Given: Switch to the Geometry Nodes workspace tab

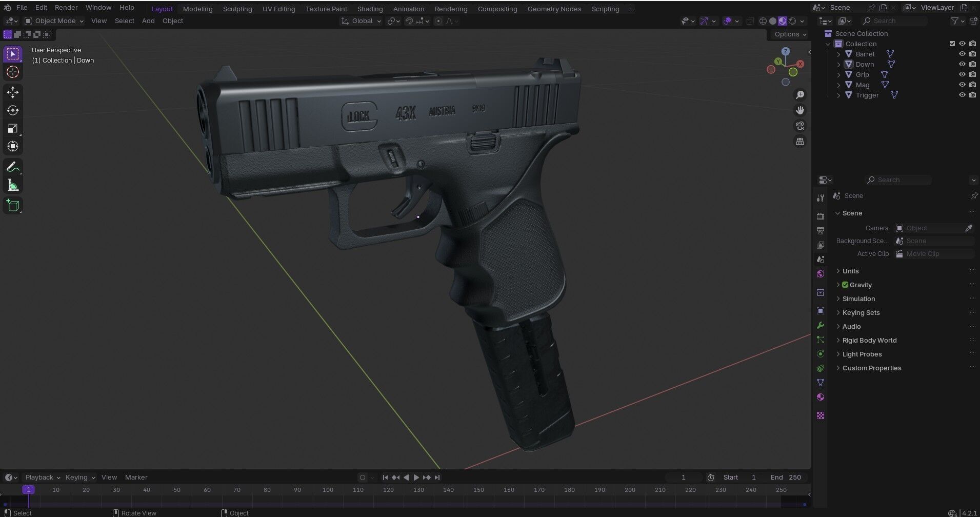Looking at the screenshot, I should 554,9.
